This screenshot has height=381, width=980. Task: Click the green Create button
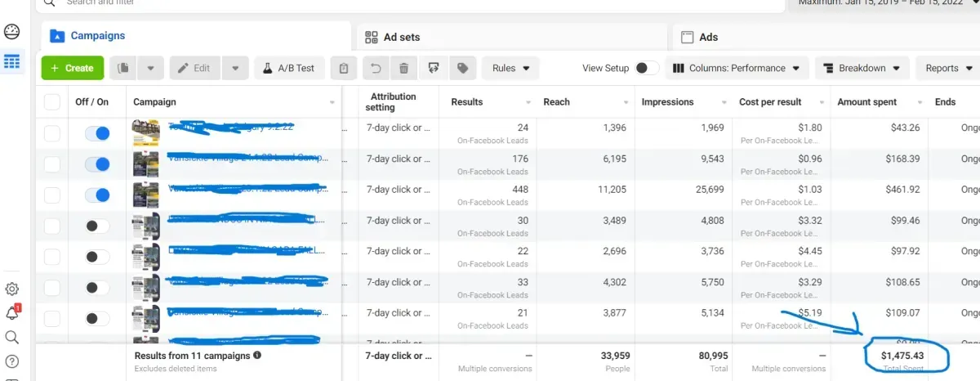pos(72,69)
